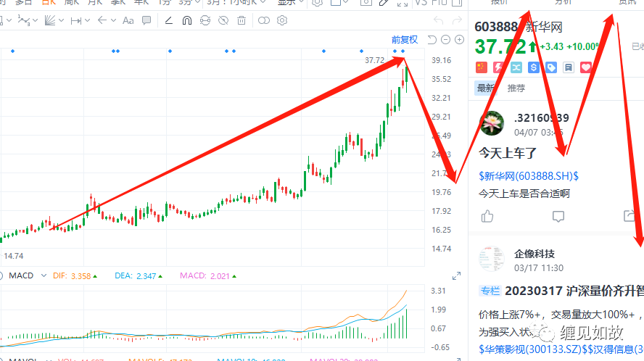
Task: Click the blue dollar badge icon
Action: [x=534, y=67]
